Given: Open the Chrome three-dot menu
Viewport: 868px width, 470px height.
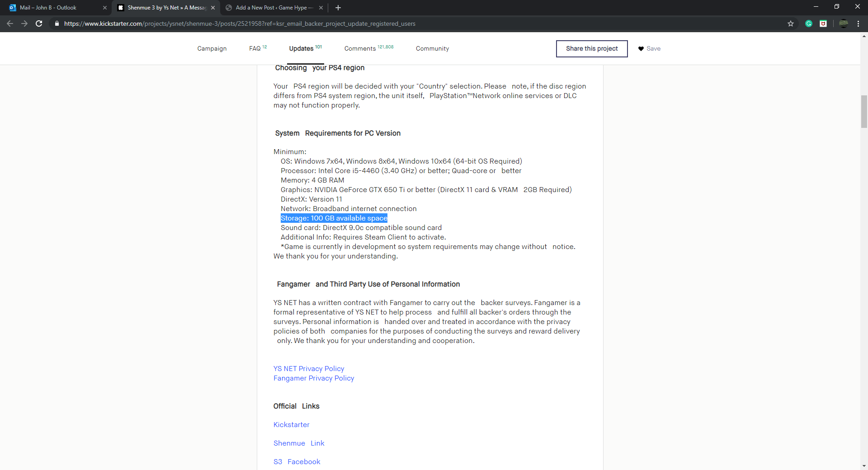Looking at the screenshot, I should (858, 23).
